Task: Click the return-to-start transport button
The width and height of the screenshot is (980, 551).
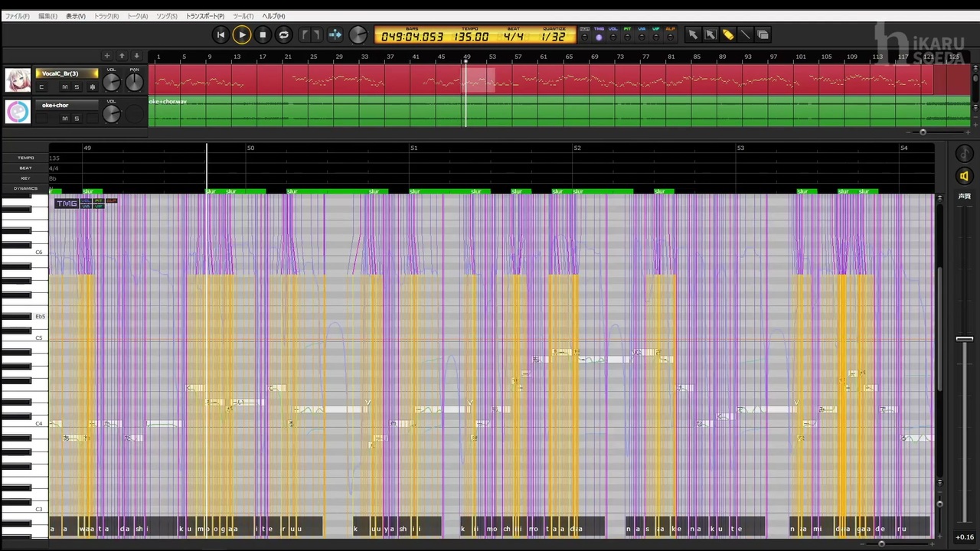Action: click(x=220, y=34)
